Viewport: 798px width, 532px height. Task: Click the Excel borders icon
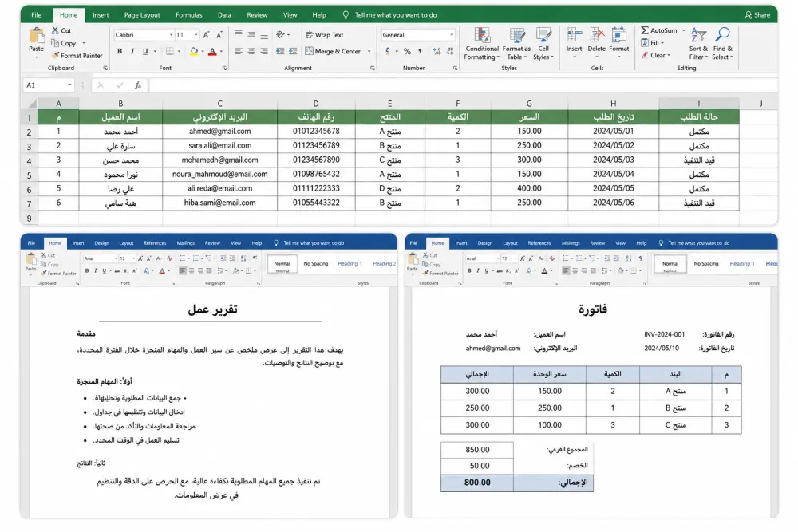click(x=170, y=51)
